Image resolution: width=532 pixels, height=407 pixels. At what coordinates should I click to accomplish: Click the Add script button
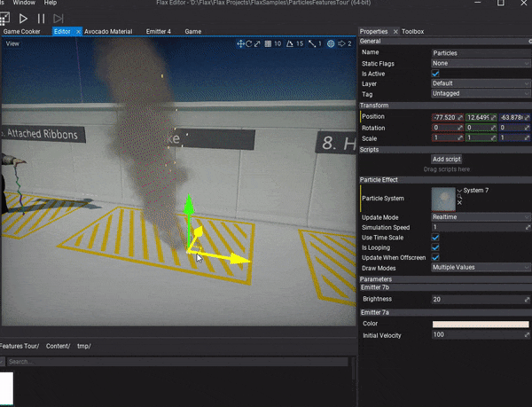(x=447, y=159)
